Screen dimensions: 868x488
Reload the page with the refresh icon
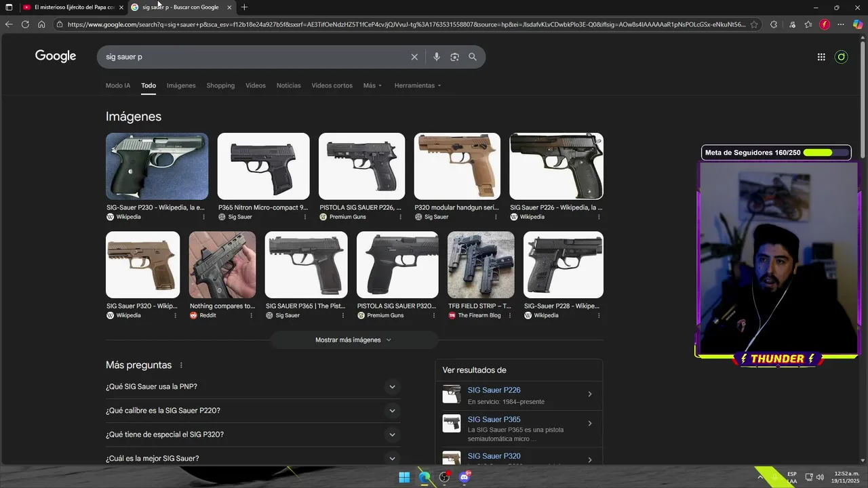[25, 24]
